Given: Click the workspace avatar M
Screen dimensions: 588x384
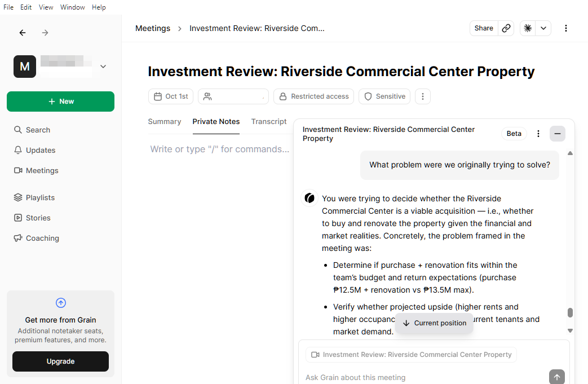Looking at the screenshot, I should [25, 67].
